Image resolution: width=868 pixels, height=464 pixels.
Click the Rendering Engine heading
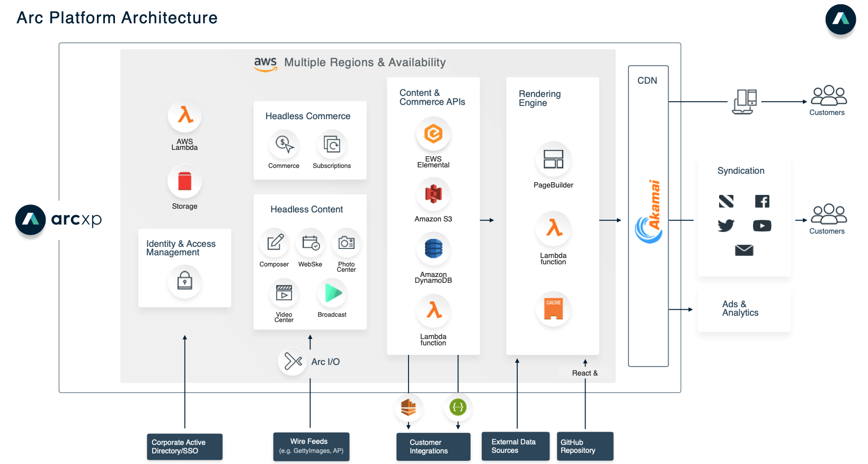[x=539, y=98]
